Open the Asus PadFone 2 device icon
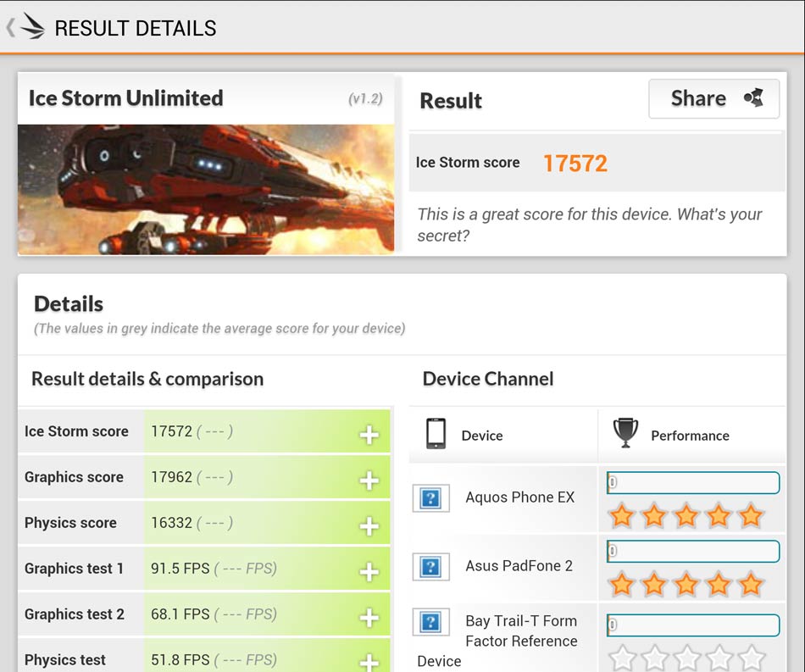Image resolution: width=805 pixels, height=672 pixels. point(430,567)
